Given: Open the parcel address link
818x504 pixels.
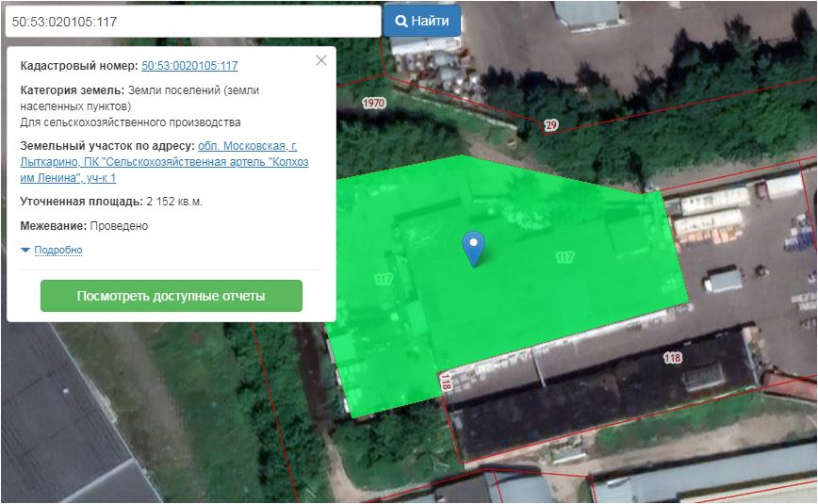Looking at the screenshot, I should pos(164,162).
